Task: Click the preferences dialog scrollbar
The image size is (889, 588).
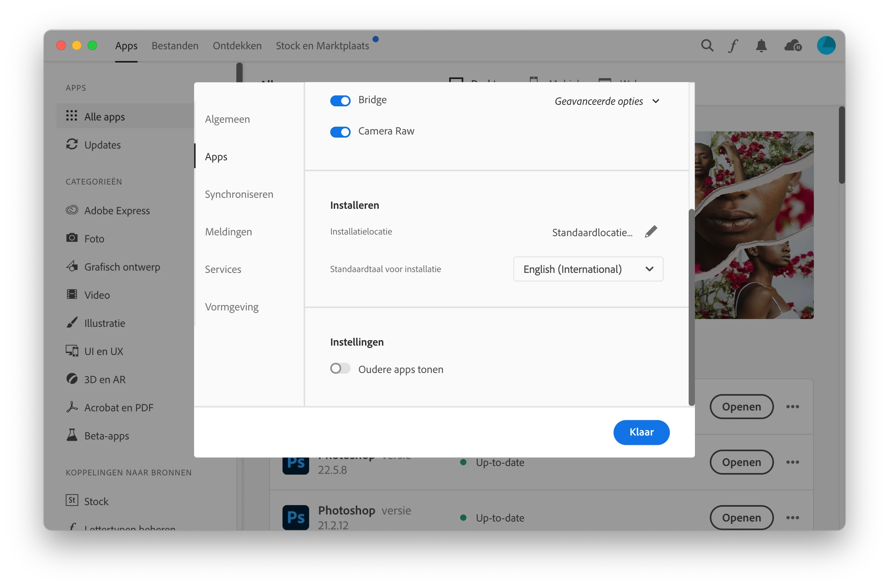Action: 691,305
